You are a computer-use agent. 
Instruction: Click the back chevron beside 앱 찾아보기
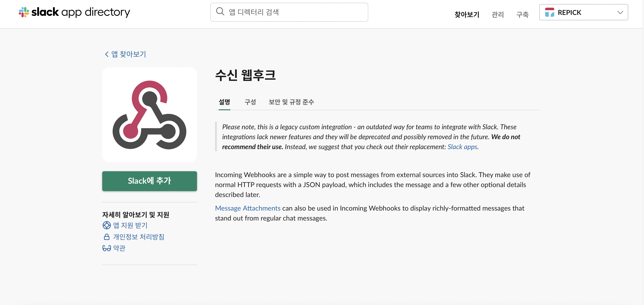point(107,54)
